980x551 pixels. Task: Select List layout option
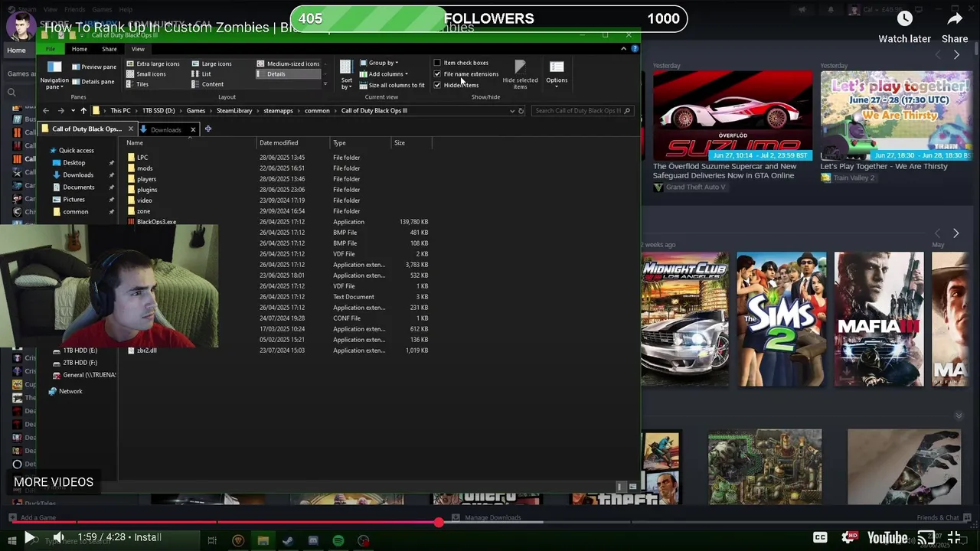click(201, 74)
